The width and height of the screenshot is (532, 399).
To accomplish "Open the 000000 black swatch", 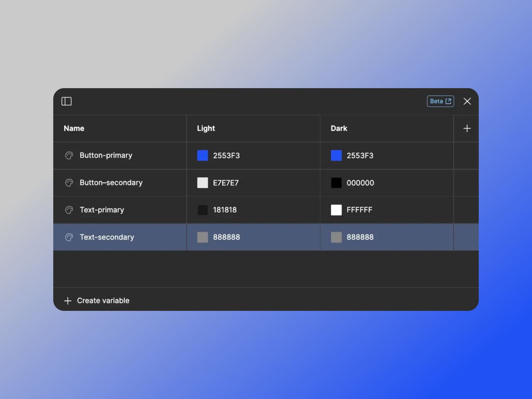I will (336, 183).
